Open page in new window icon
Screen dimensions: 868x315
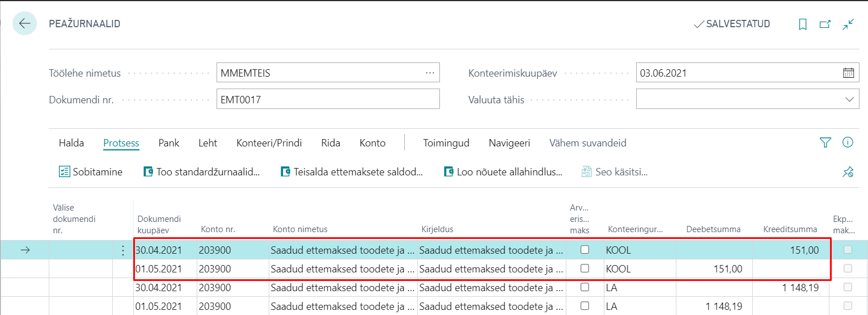tap(825, 24)
